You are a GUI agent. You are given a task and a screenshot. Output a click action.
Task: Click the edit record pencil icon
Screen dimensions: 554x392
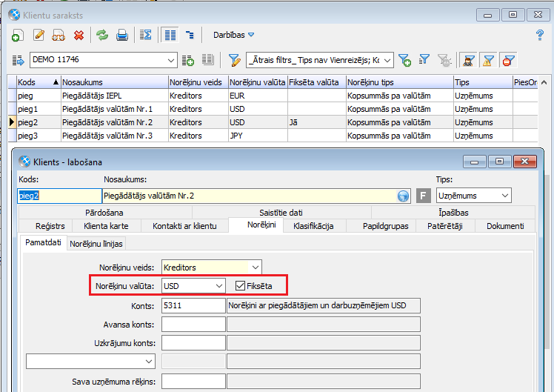click(39, 35)
